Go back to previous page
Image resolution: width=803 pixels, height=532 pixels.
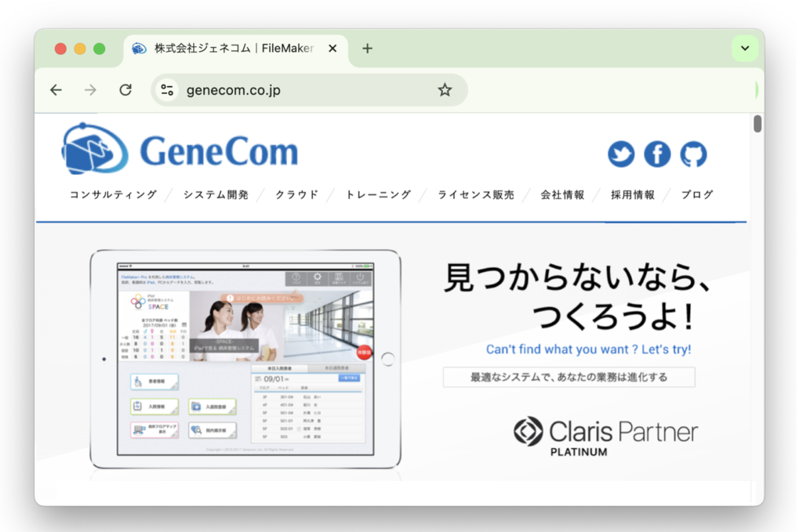tap(56, 90)
